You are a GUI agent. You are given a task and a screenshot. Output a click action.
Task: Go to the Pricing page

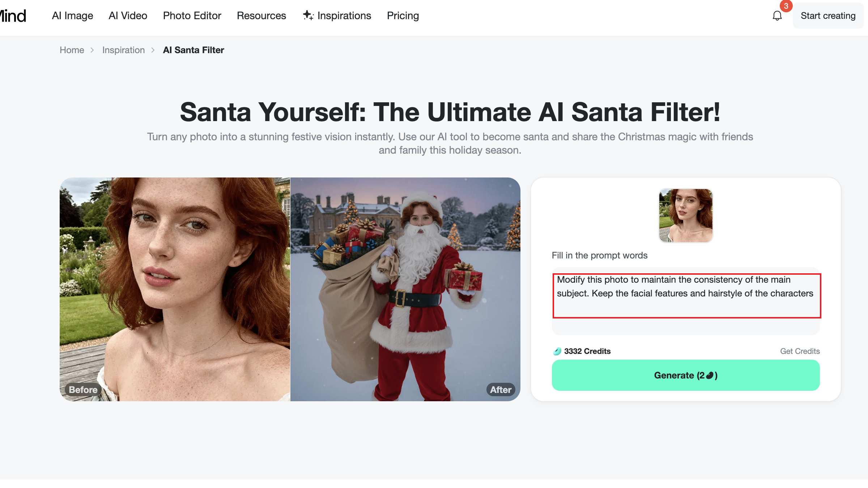(403, 16)
